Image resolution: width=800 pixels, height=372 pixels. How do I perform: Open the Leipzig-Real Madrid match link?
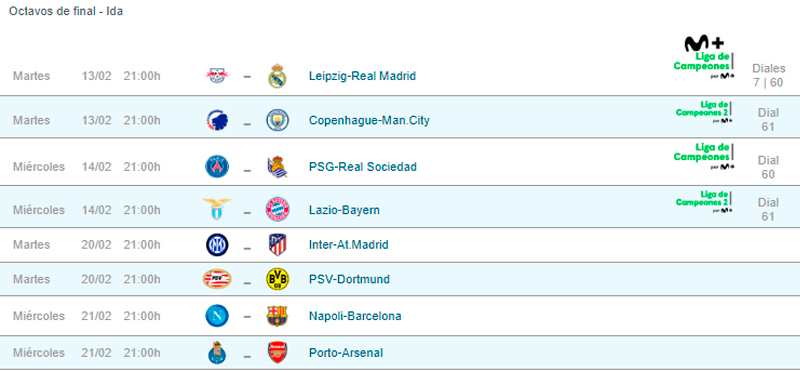click(362, 76)
